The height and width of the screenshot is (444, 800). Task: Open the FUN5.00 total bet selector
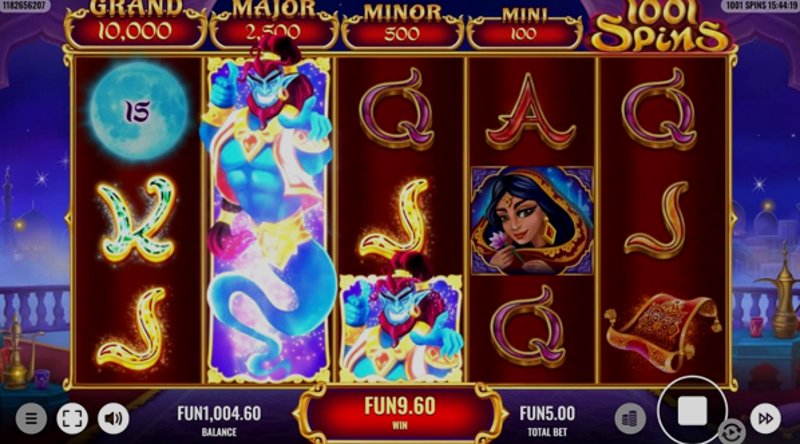[547, 421]
